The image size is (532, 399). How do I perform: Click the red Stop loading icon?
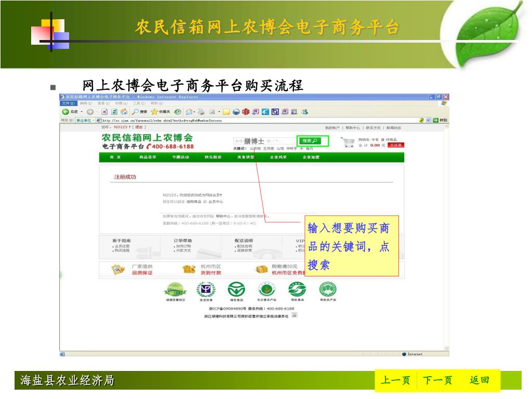104,112
